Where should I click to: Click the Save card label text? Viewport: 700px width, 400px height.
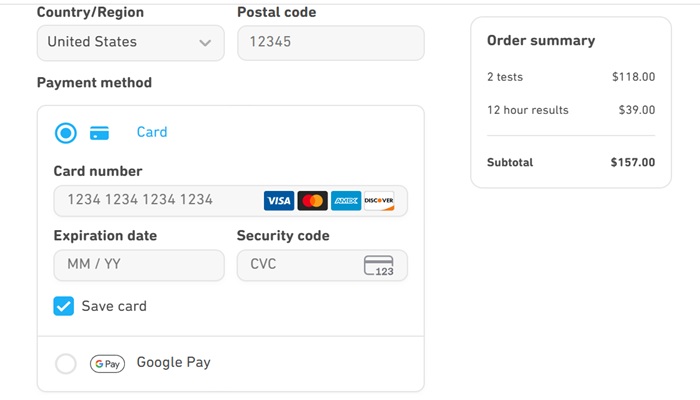[114, 306]
